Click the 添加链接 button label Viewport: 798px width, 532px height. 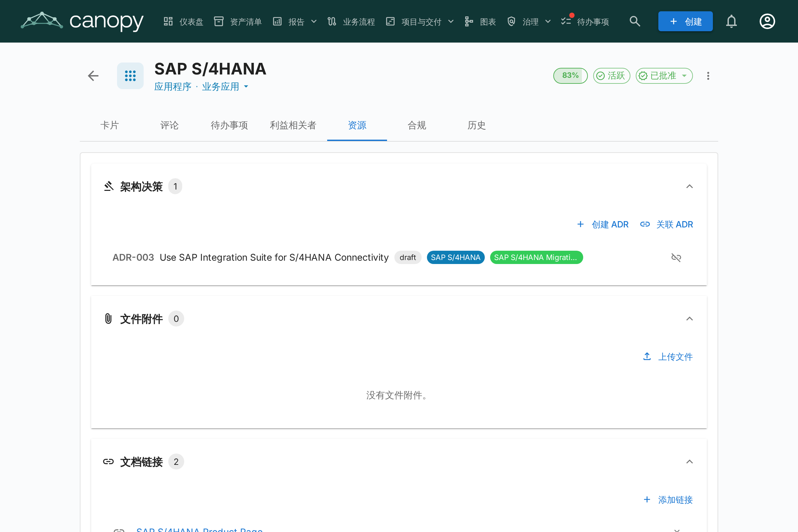[x=675, y=499]
